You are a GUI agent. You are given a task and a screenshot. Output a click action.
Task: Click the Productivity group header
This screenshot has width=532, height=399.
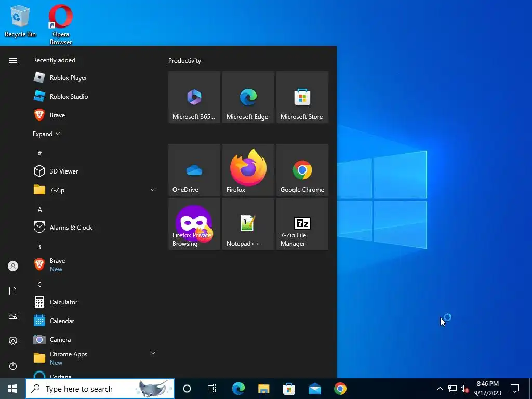point(184,61)
